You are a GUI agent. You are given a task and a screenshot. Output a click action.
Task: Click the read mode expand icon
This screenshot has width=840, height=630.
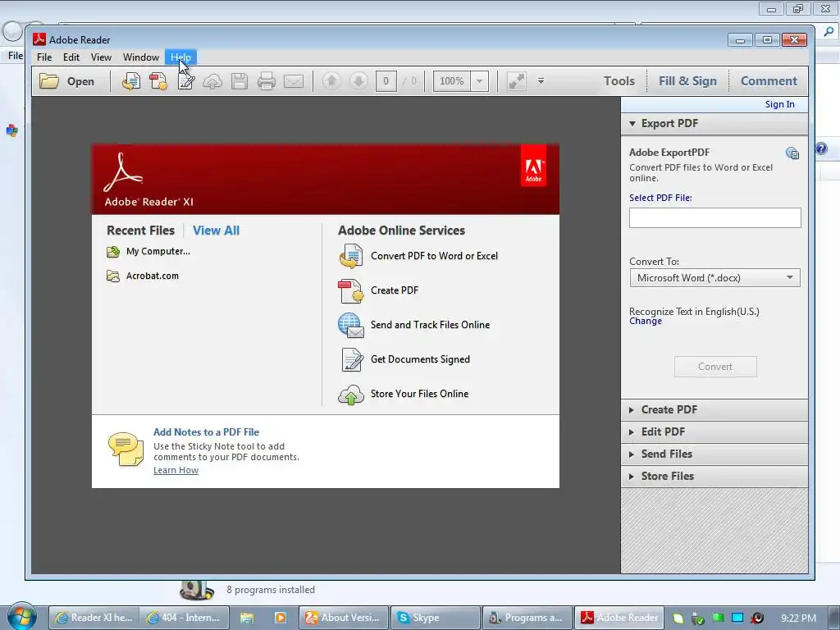517,81
